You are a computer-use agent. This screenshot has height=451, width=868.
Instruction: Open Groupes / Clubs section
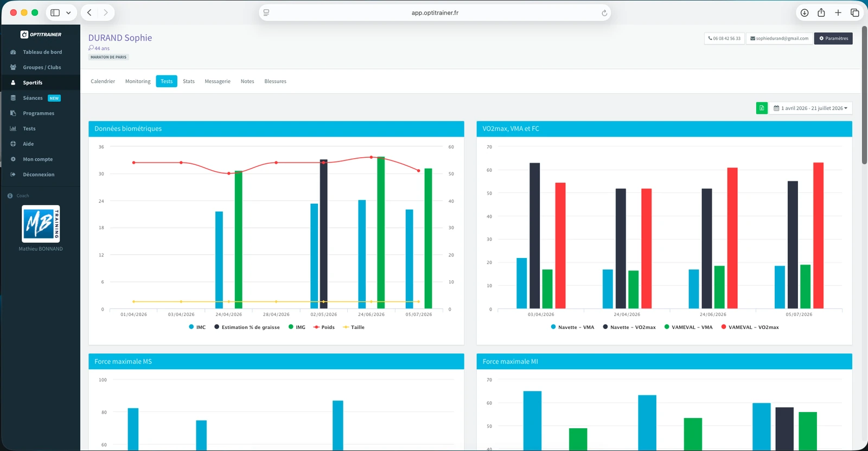coord(42,67)
